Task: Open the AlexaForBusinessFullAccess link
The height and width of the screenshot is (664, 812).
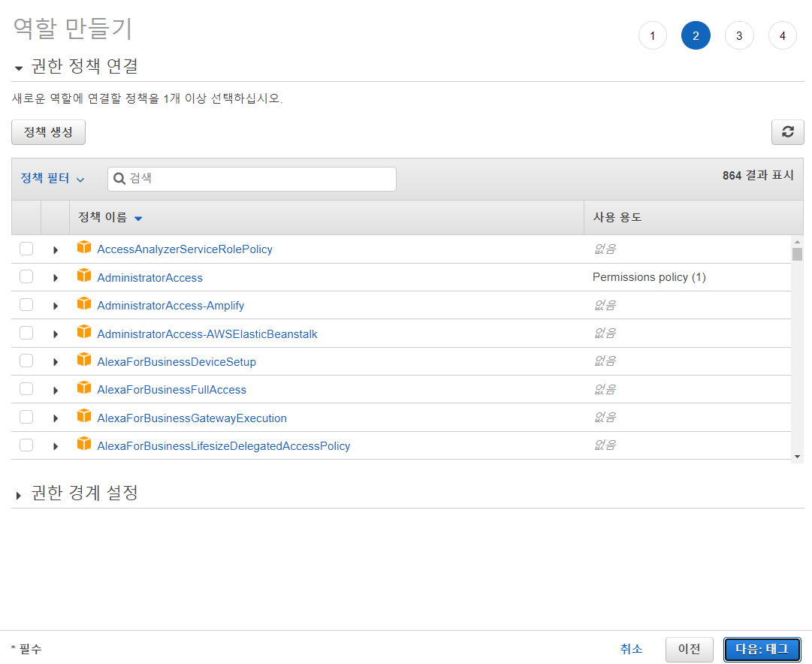Action: (x=172, y=390)
